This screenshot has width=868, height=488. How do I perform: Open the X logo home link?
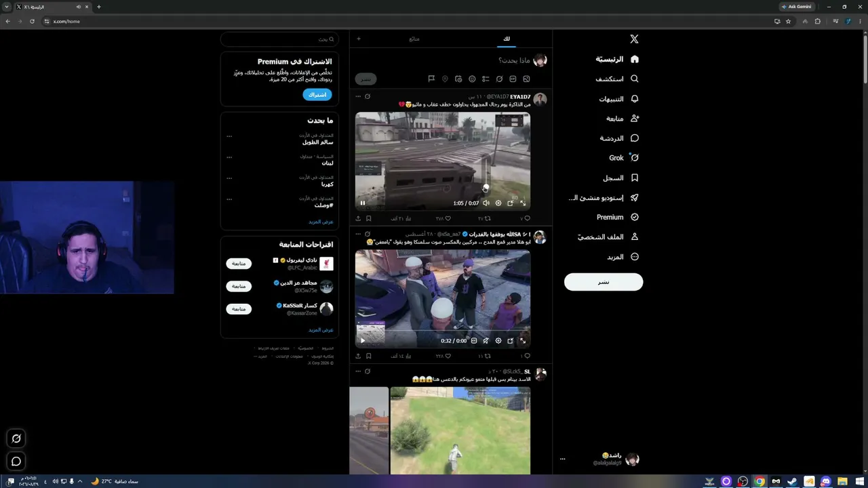pyautogui.click(x=634, y=39)
